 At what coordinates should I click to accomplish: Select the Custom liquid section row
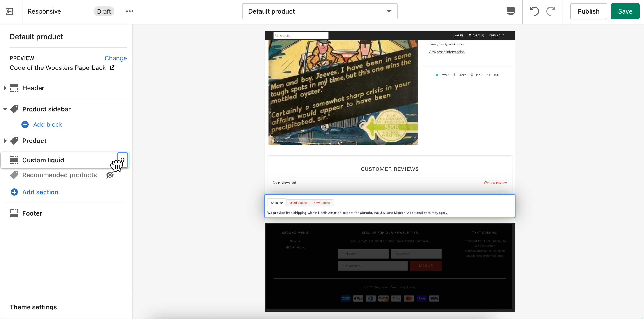tap(65, 160)
